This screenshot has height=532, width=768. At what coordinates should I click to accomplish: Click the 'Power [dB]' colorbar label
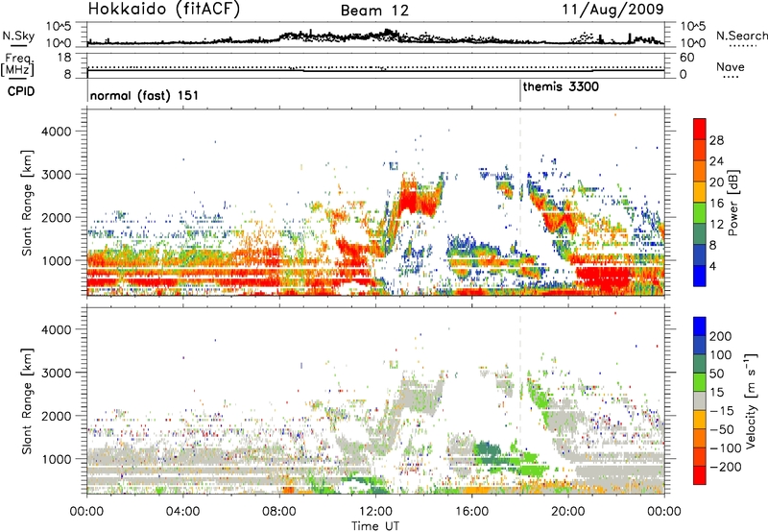coord(733,203)
